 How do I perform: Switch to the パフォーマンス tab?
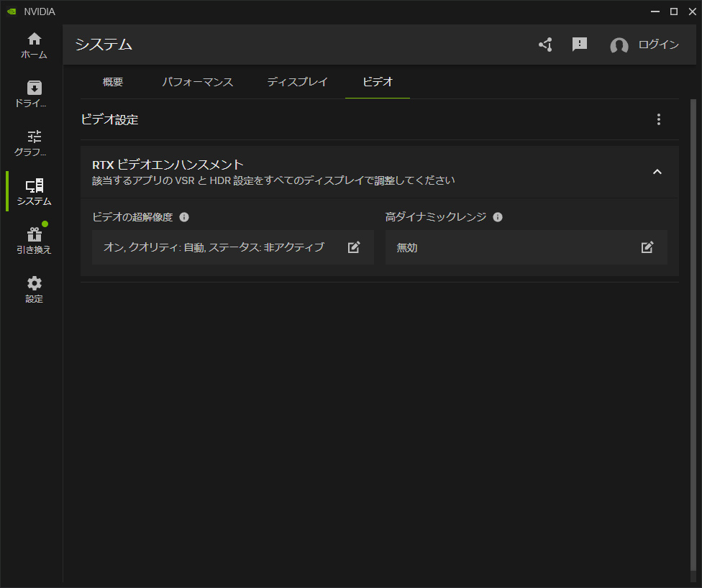197,82
